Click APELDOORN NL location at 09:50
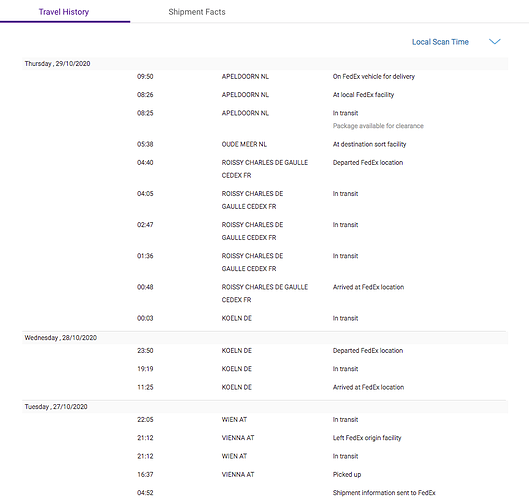The height and width of the screenshot is (500, 529). pos(245,77)
